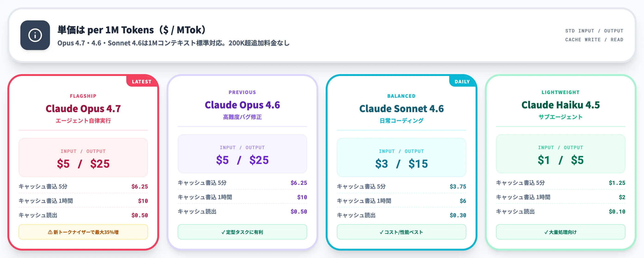Click the $2 one-hour cache value
Viewport: 644px width, 258px height.
click(x=622, y=197)
